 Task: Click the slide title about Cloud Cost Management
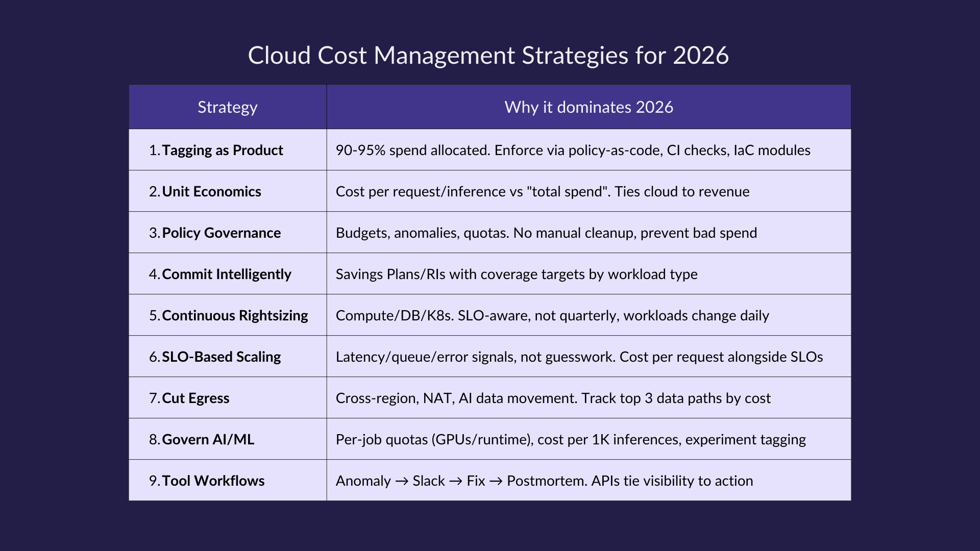click(488, 55)
